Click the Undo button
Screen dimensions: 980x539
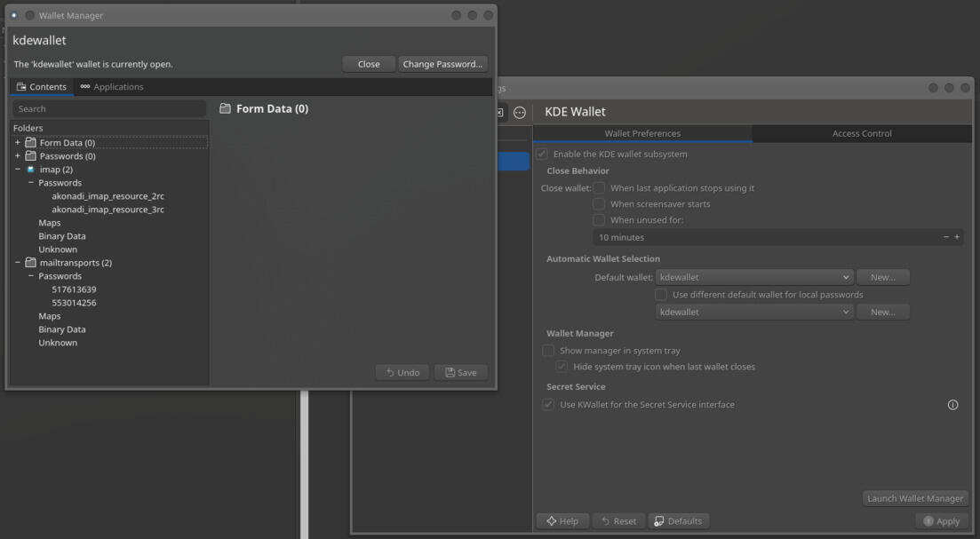pyautogui.click(x=402, y=373)
